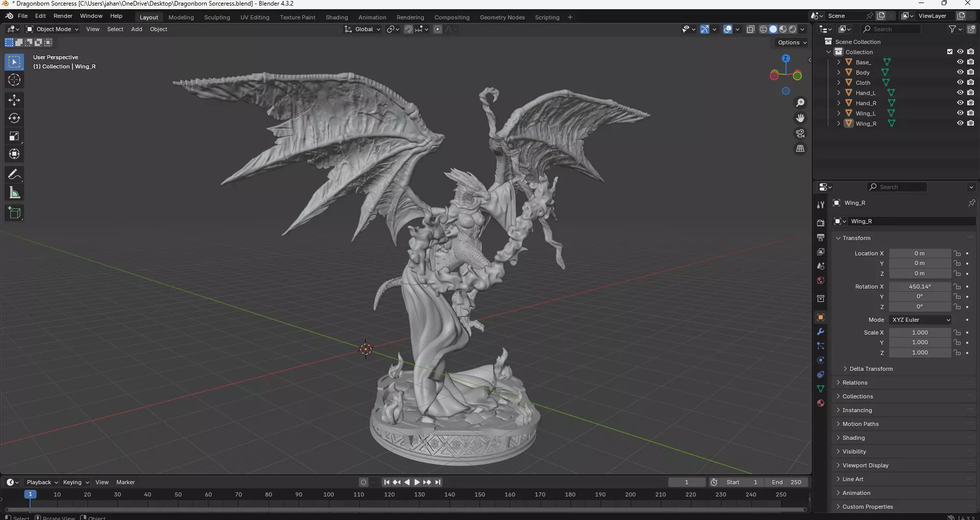This screenshot has width=980, height=520.
Task: Switch to the Sculpting workspace tab
Action: point(217,17)
